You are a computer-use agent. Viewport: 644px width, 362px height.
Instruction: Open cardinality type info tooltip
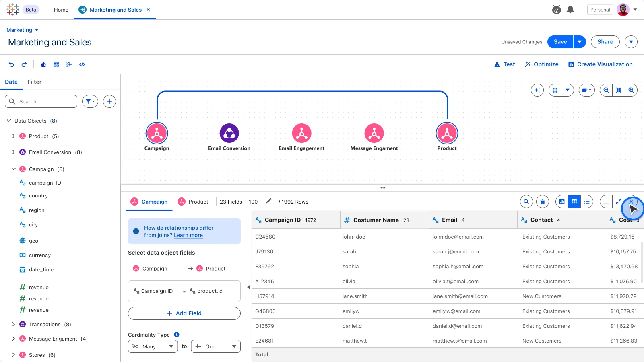point(177,335)
